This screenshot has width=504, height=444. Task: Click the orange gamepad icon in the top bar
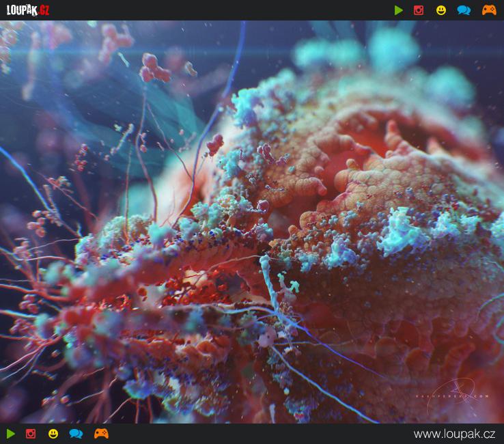(x=489, y=10)
